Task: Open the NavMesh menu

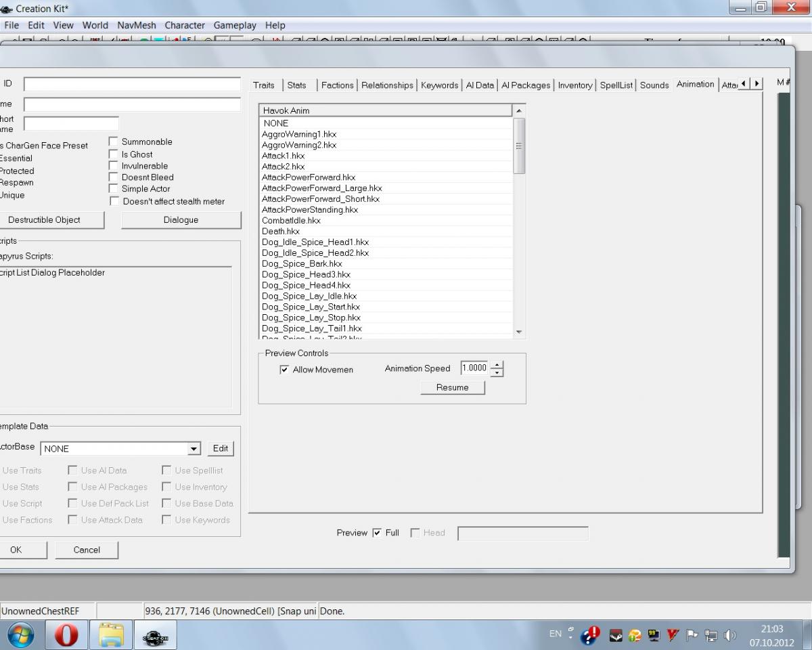Action: (x=136, y=25)
